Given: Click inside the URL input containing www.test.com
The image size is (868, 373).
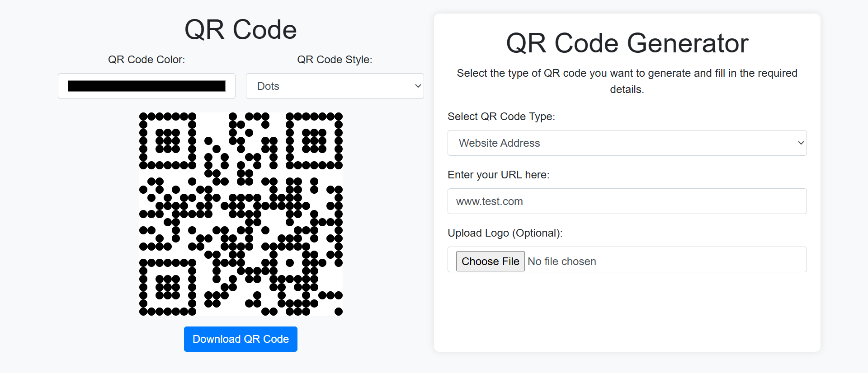Looking at the screenshot, I should tap(627, 201).
